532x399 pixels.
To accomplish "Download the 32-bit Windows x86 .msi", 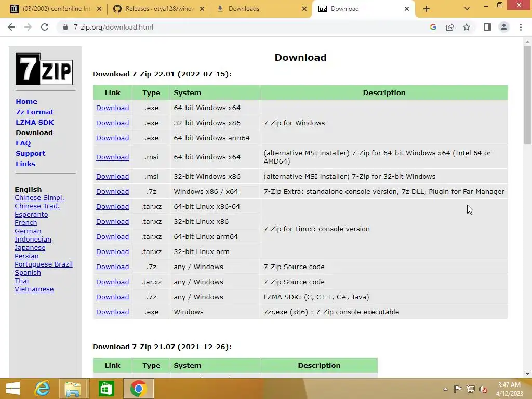I will (x=112, y=177).
